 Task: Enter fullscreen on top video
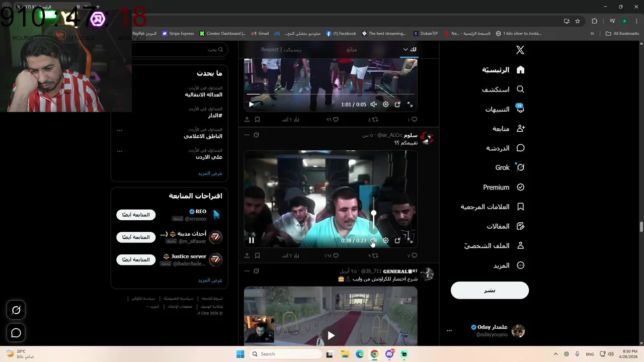410,105
